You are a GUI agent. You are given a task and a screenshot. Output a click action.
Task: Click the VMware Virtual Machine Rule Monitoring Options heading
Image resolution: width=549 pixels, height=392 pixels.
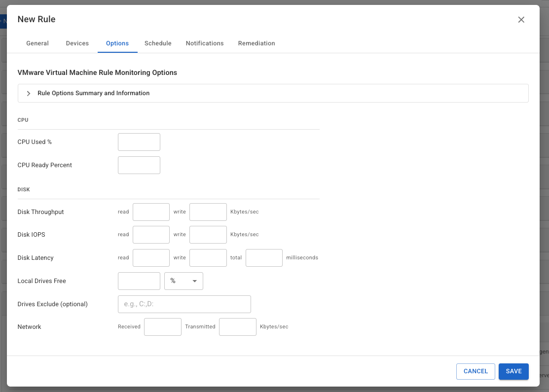point(97,72)
